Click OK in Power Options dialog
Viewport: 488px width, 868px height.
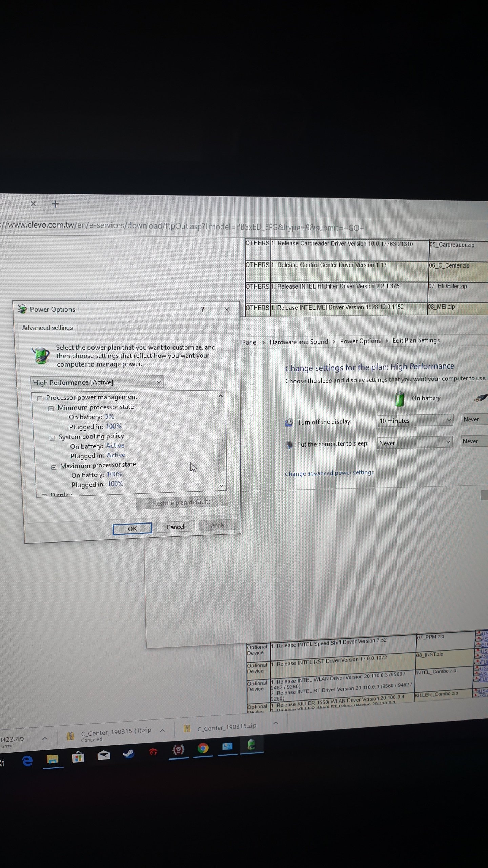point(132,529)
